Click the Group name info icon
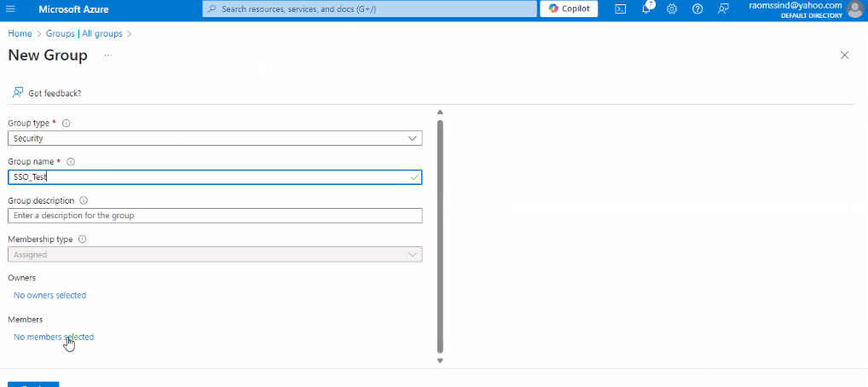868x387 pixels. click(70, 162)
